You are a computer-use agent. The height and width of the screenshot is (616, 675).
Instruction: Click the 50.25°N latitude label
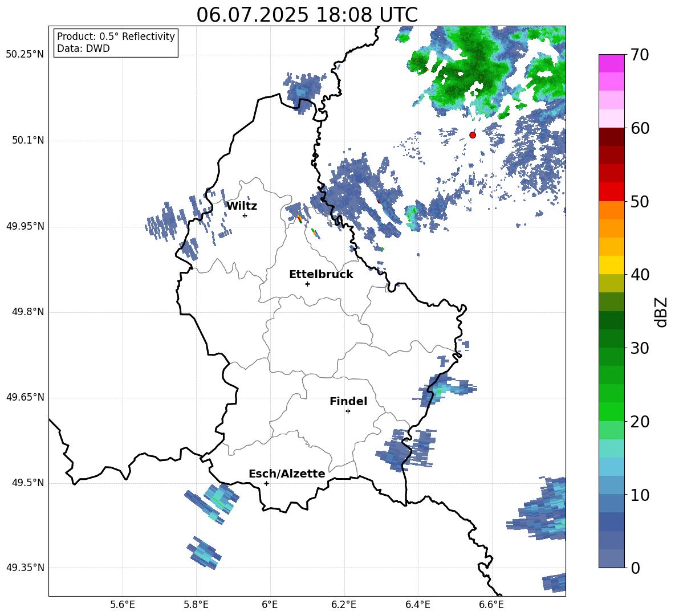pyautogui.click(x=25, y=55)
